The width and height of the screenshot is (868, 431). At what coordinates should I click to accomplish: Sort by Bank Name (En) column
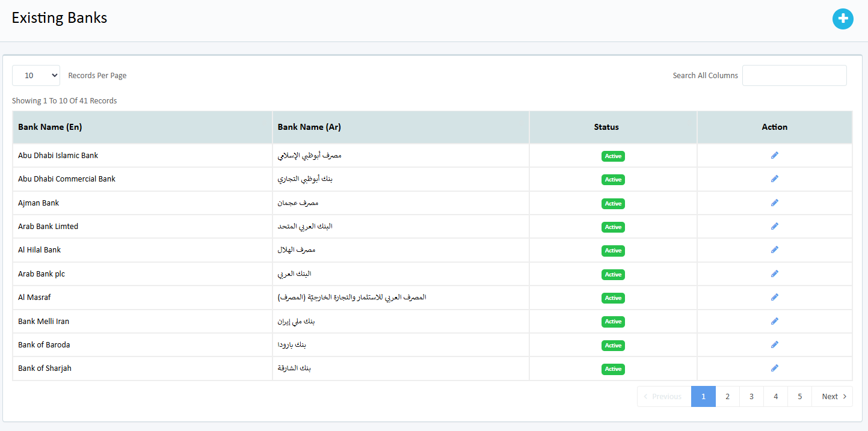[x=143, y=127]
